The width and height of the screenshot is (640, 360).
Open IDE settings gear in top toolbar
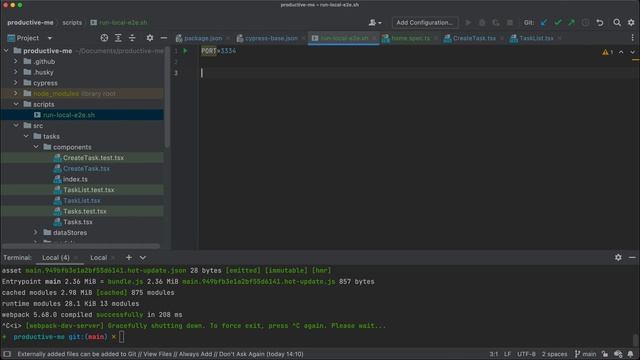click(631, 22)
